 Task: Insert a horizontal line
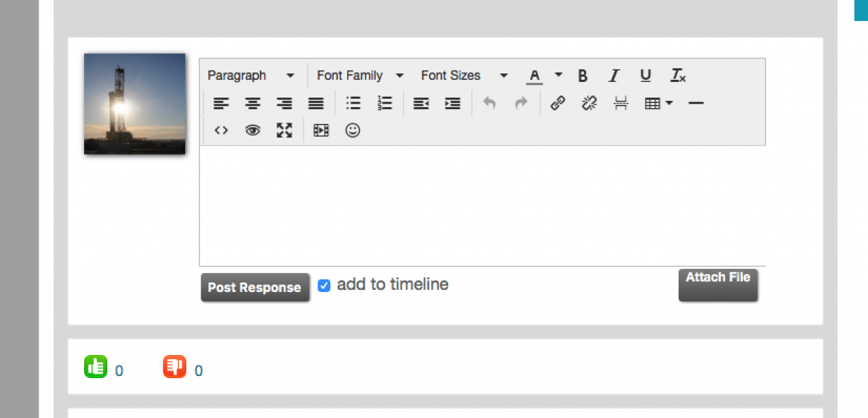pos(696,103)
